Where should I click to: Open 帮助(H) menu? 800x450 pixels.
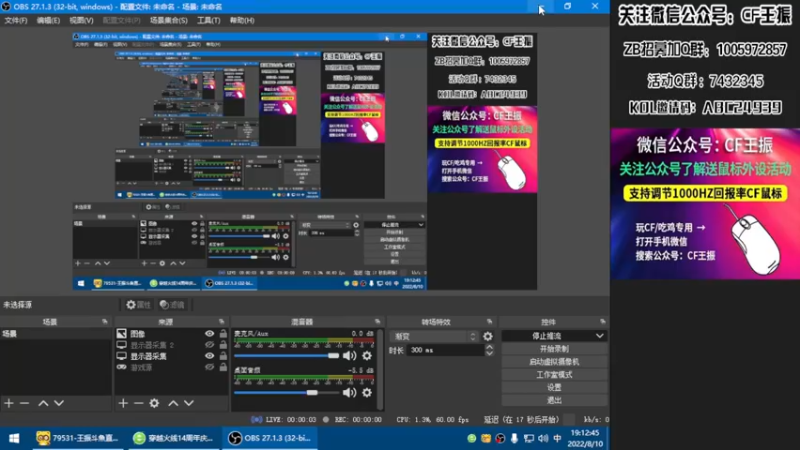242,20
